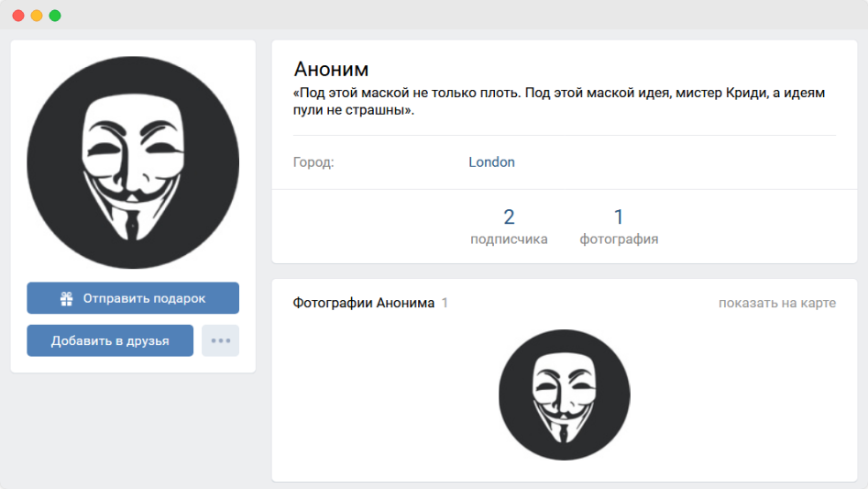This screenshot has height=489, width=868.
Task: Click the Город: field label
Action: click(313, 162)
